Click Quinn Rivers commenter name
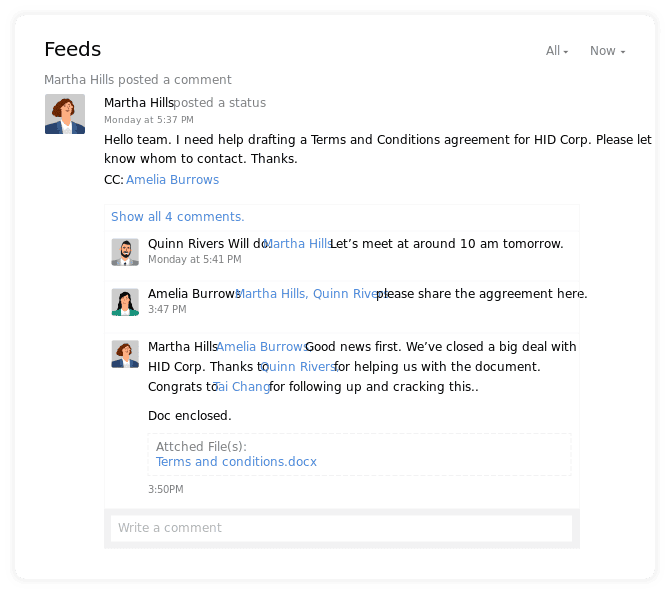Screen dimensions: 670x594 (186, 244)
